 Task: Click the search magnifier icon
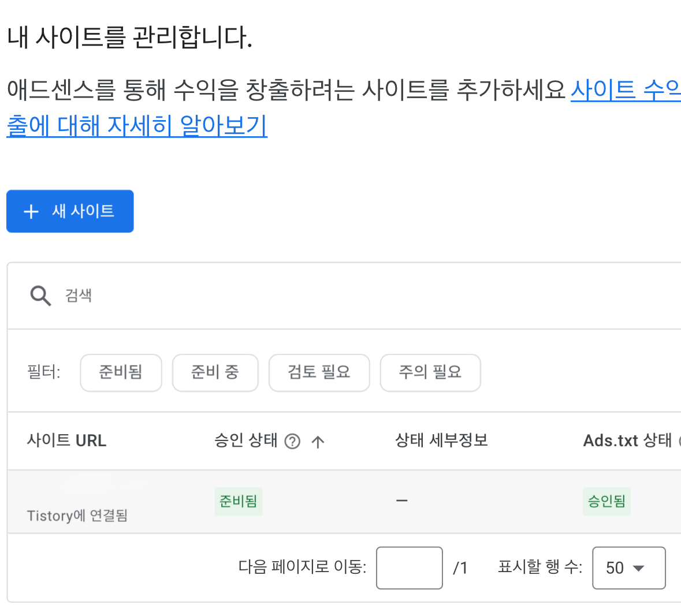(39, 295)
